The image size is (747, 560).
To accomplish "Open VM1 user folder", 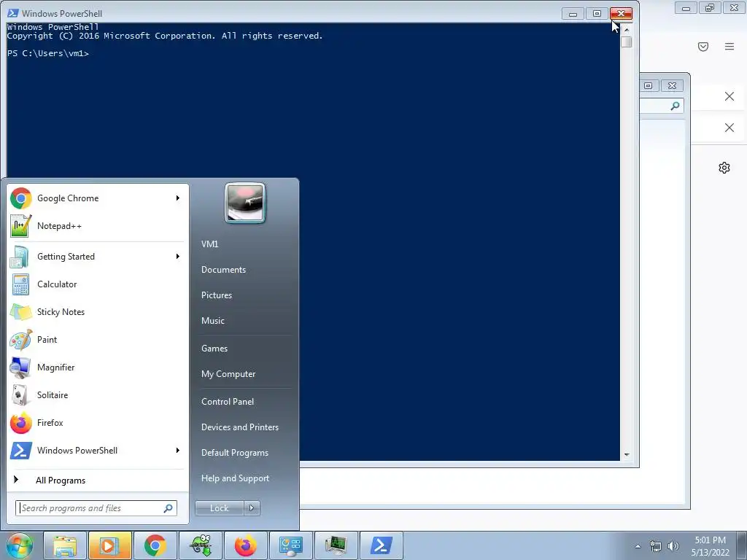I will click(x=209, y=244).
